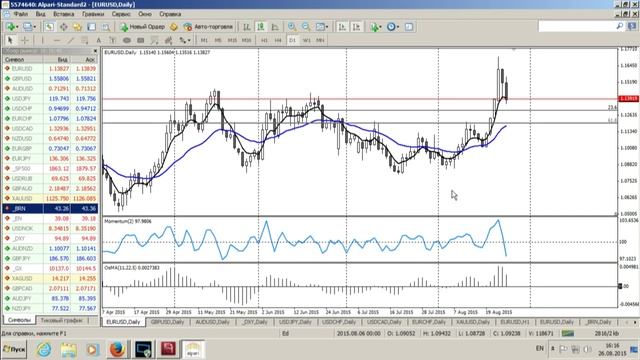
Task: Open the chart templates icon
Action: pos(409,27)
